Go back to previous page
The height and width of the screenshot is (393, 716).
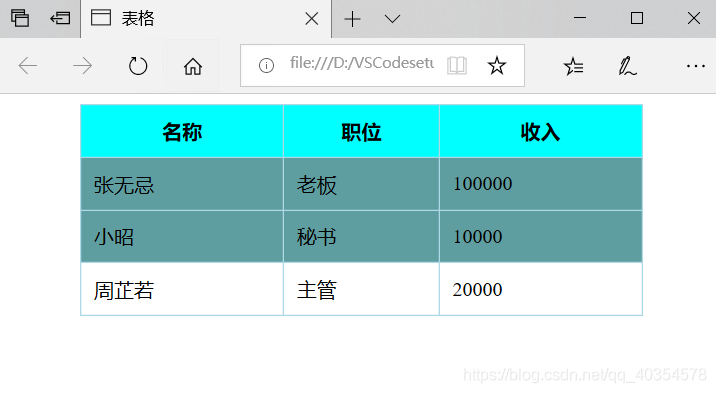click(x=27, y=66)
